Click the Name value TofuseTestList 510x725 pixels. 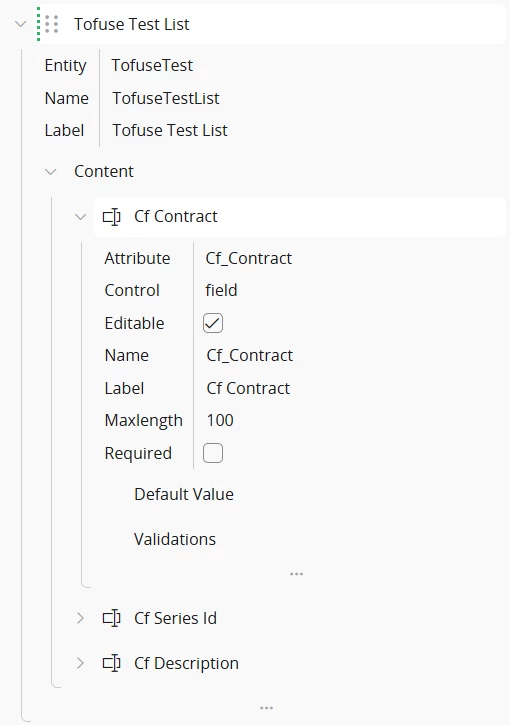166,98
